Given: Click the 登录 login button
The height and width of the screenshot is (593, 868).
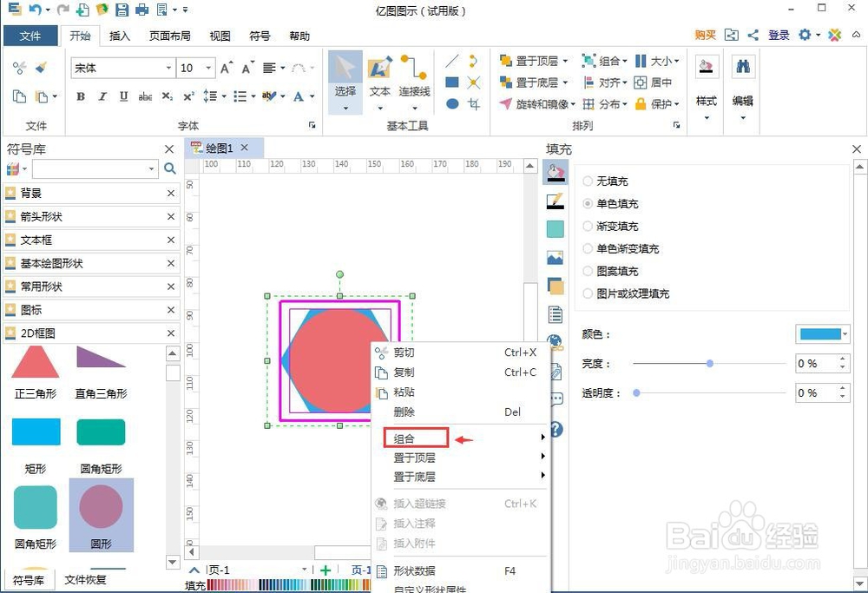Looking at the screenshot, I should (x=779, y=36).
